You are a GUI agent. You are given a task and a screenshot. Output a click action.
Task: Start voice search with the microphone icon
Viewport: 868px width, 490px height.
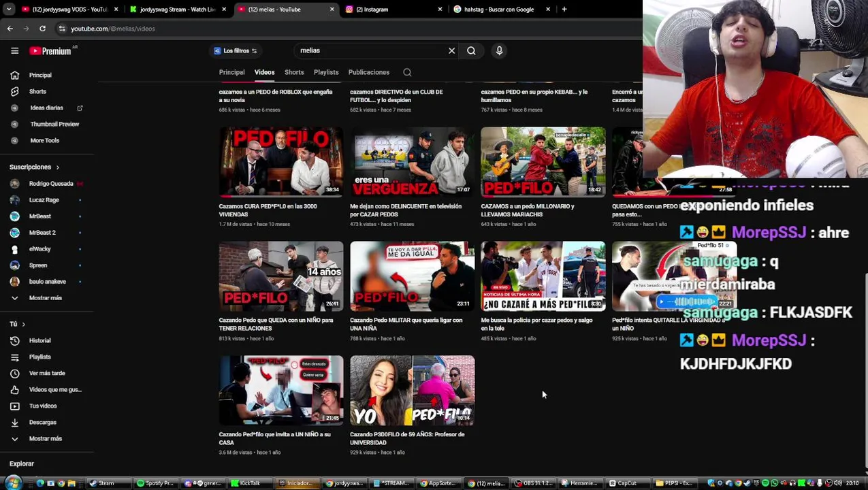499,50
